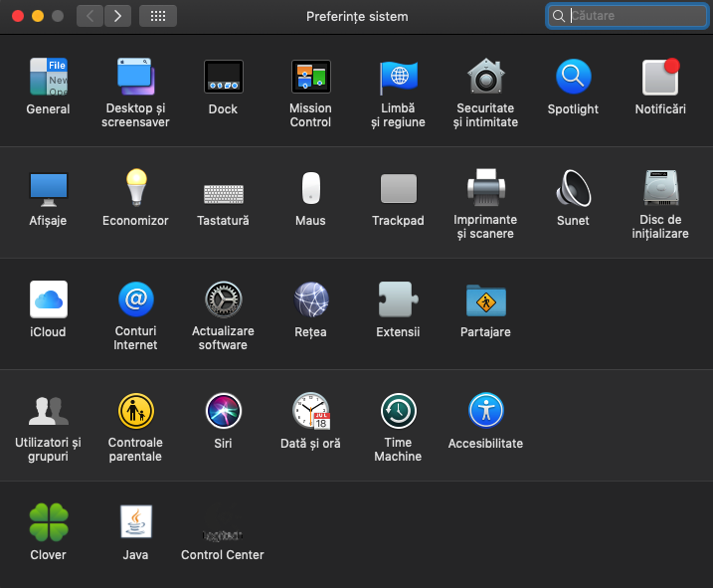Image resolution: width=713 pixels, height=588 pixels.
Task: Close the Preferințe sistem window
Action: [18, 16]
